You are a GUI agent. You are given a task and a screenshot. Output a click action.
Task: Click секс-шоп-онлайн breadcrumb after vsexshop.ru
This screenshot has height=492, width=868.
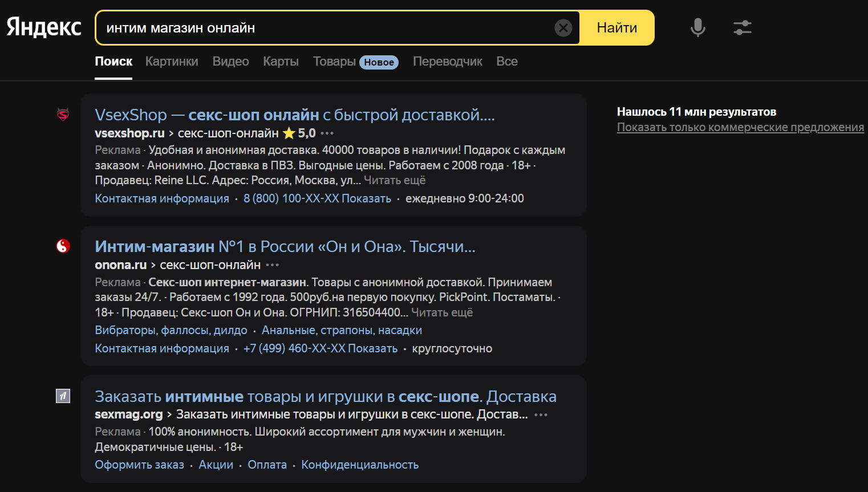point(228,133)
